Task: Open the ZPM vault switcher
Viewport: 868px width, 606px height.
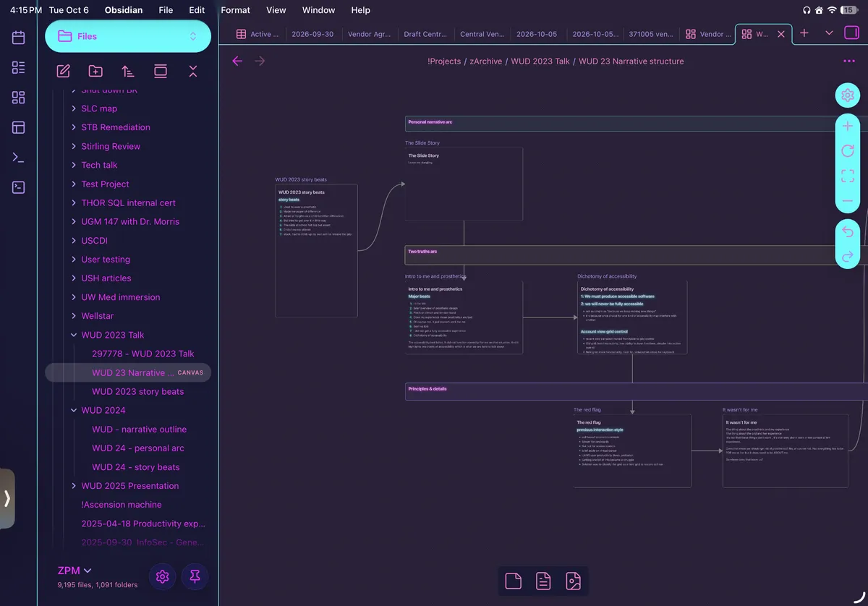Action: coord(75,571)
